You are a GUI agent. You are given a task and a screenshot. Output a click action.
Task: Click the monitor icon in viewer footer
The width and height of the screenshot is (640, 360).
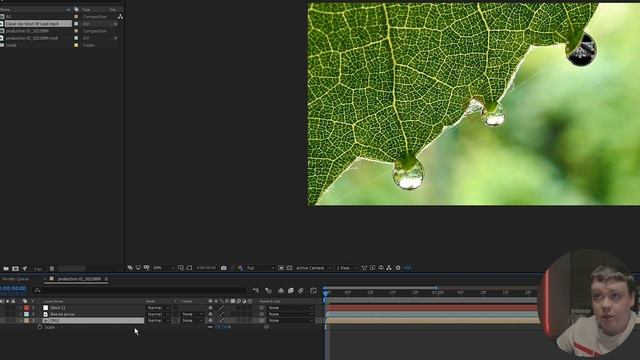(x=138, y=268)
